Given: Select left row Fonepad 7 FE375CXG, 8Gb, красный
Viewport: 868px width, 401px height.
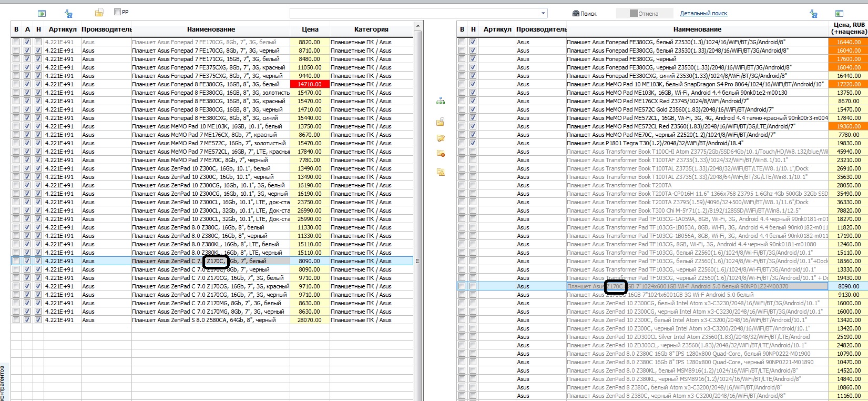Looking at the screenshot, I should [210, 67].
